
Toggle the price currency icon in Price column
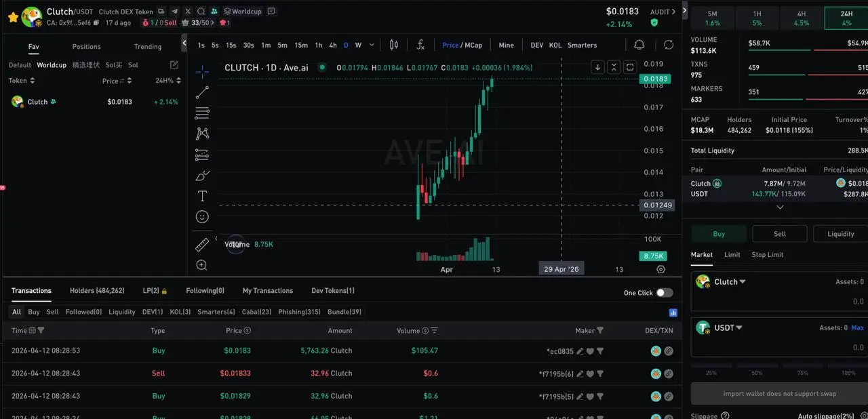coord(247,331)
